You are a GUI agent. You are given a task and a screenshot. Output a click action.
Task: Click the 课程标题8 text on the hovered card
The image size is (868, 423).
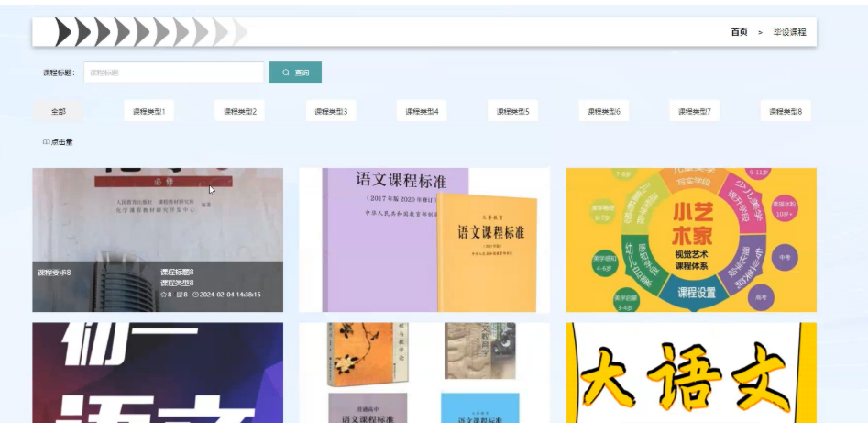click(177, 273)
